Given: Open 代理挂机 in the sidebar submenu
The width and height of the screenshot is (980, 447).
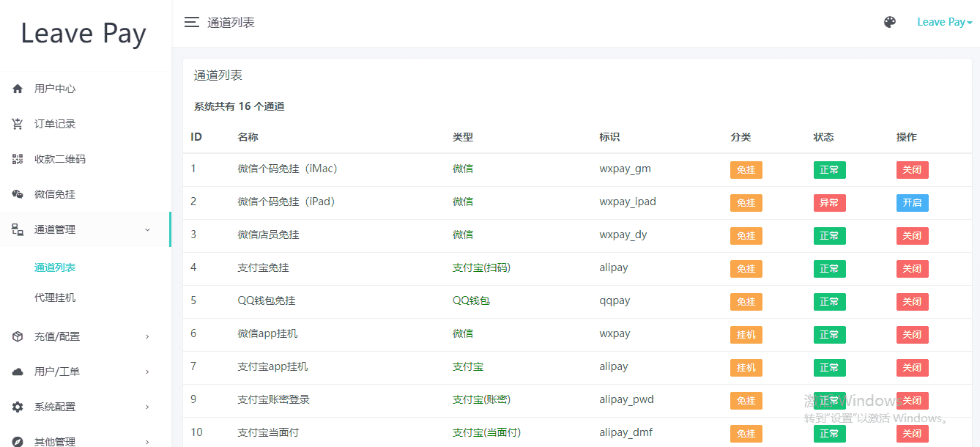Looking at the screenshot, I should pos(55,298).
